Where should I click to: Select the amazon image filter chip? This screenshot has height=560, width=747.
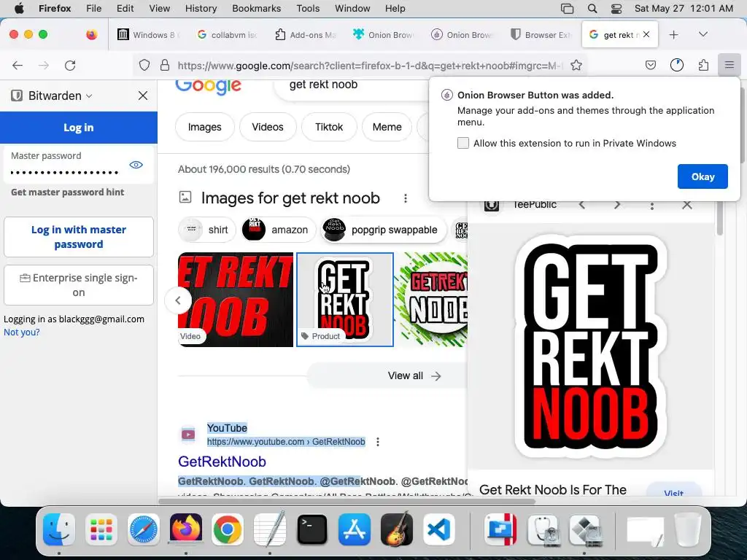tap(278, 230)
